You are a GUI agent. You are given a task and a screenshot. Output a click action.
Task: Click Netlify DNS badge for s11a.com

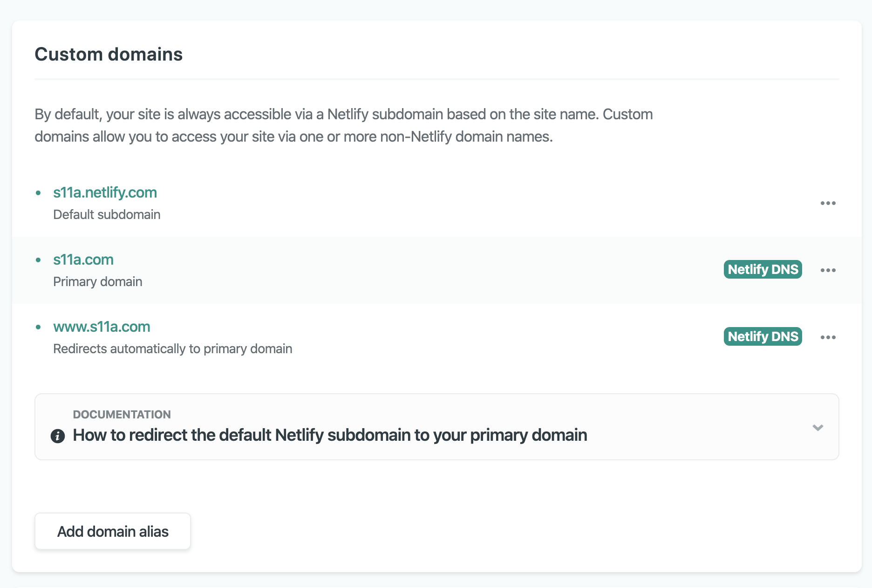(x=763, y=269)
